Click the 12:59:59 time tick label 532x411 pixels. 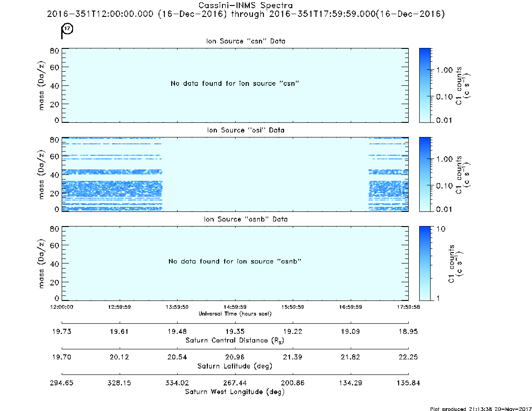coord(120,307)
